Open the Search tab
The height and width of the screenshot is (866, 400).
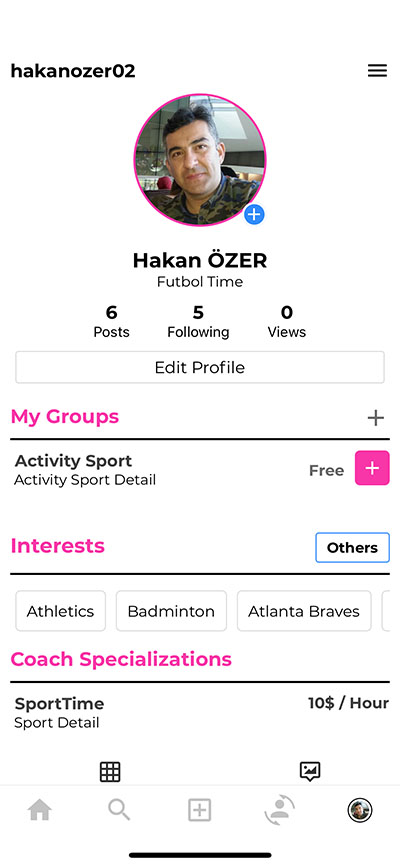coord(119,811)
